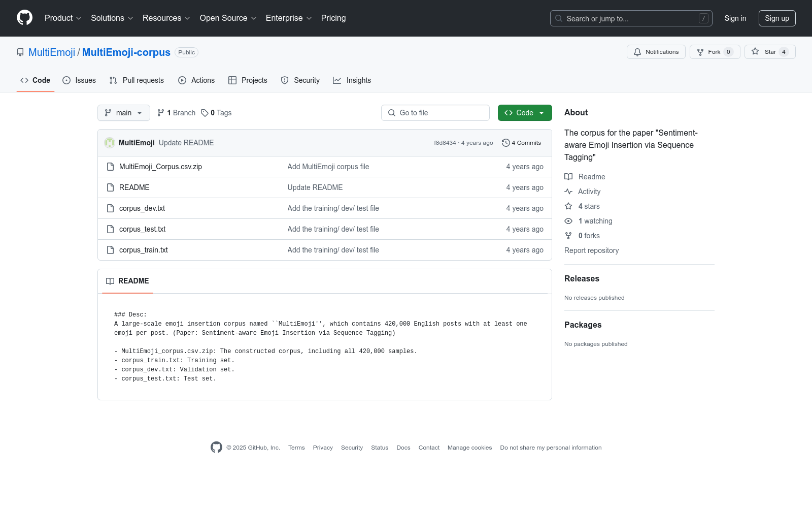Open the Enterprise dropdown
This screenshot has height=508, width=812.
click(289, 18)
